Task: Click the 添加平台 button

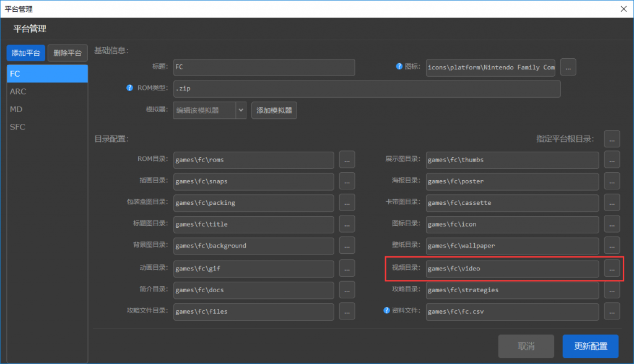Action: [x=26, y=53]
